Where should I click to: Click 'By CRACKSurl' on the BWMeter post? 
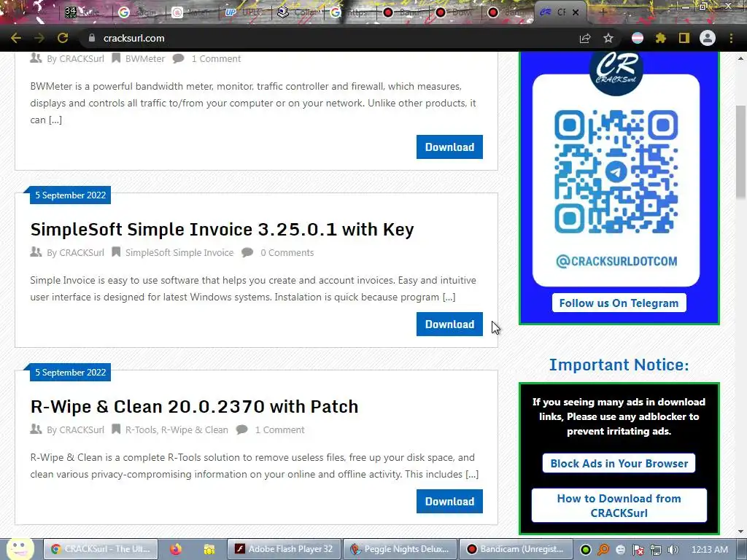click(x=75, y=58)
